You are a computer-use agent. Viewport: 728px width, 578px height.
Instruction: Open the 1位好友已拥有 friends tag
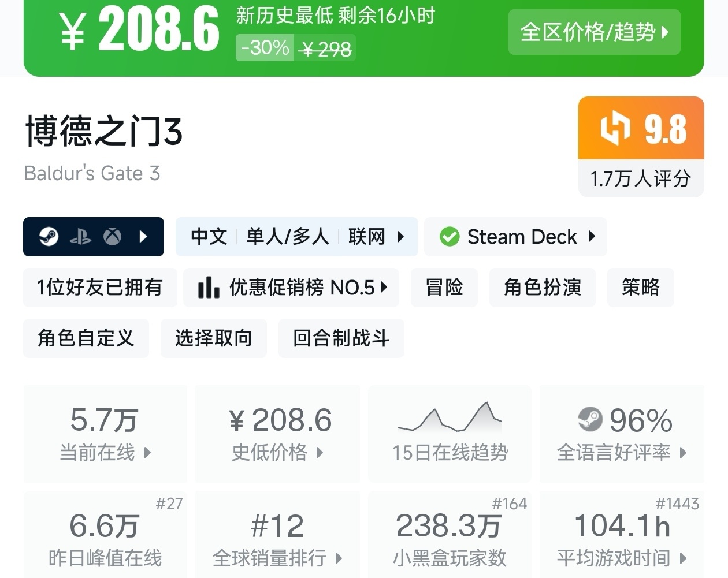[100, 288]
